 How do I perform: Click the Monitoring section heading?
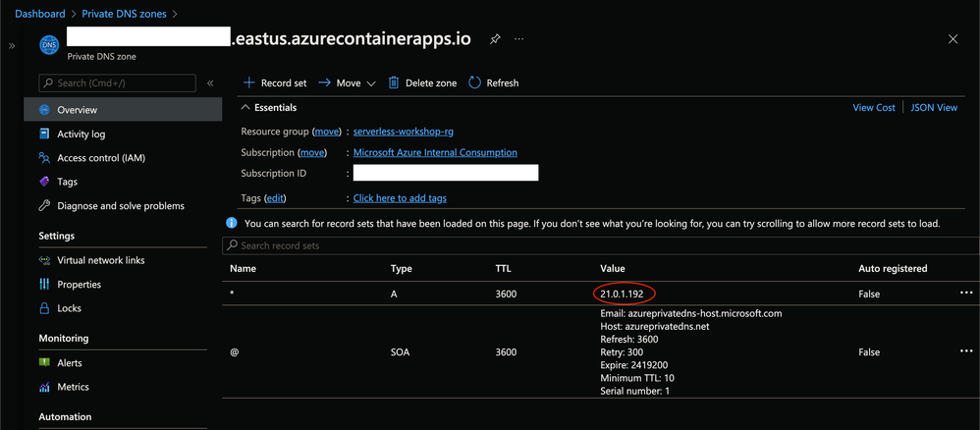(64, 338)
